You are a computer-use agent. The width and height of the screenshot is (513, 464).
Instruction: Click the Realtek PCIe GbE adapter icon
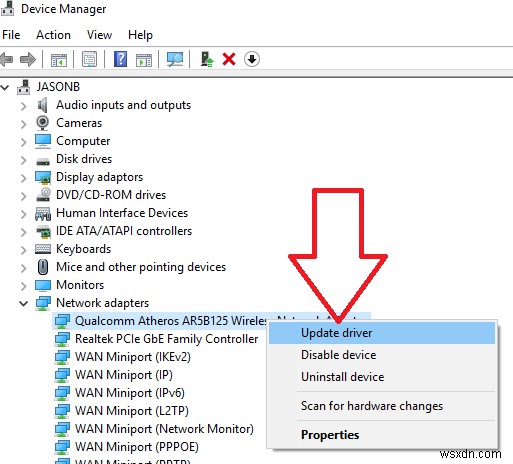coord(62,339)
